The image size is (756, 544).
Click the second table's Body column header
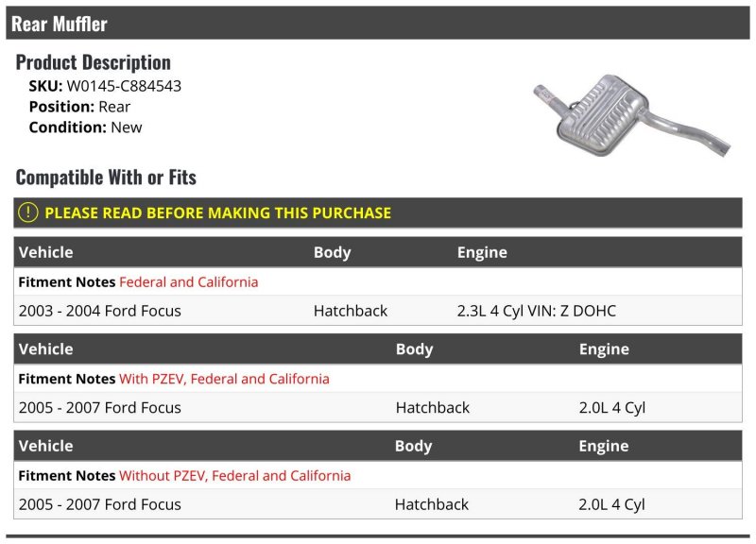coord(414,348)
